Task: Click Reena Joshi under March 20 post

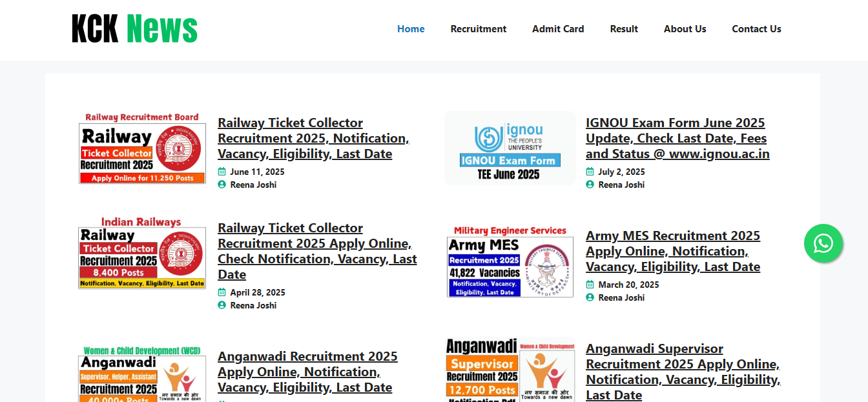Action: point(621,297)
